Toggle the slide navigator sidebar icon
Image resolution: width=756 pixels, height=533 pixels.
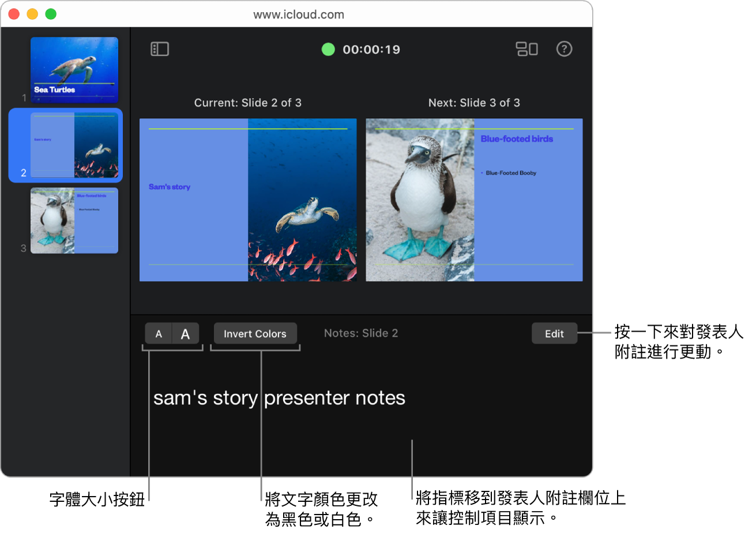tap(160, 49)
